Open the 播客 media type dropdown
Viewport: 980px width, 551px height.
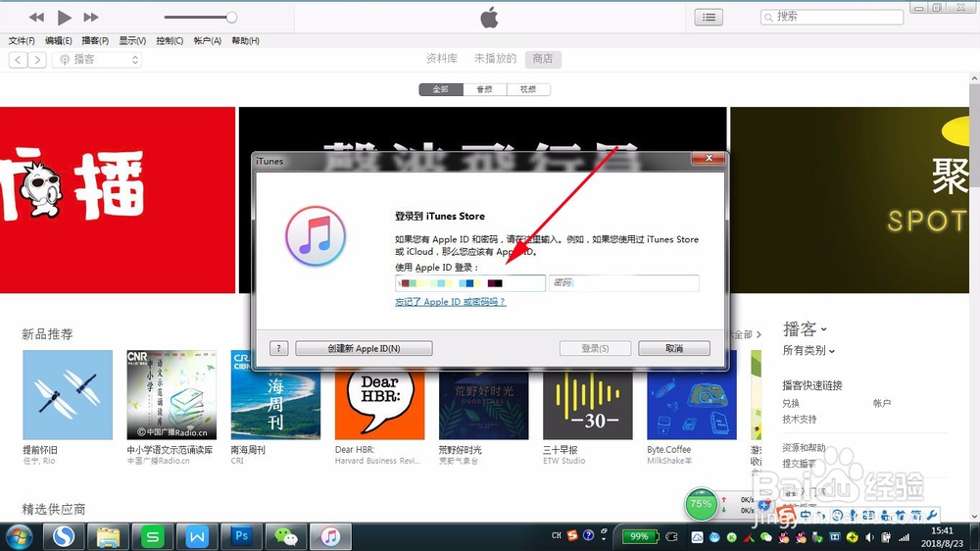[x=97, y=60]
